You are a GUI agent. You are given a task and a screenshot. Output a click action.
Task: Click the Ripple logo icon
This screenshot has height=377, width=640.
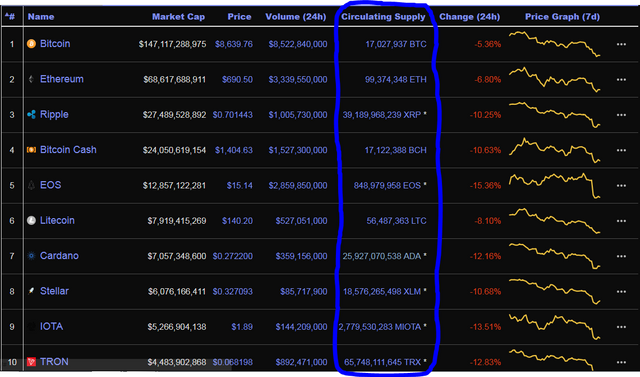click(31, 115)
